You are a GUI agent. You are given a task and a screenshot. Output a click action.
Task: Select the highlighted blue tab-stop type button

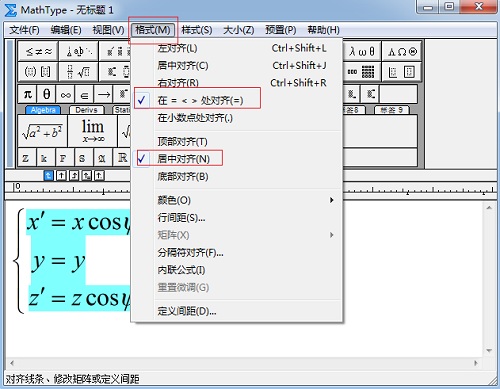tap(48, 175)
